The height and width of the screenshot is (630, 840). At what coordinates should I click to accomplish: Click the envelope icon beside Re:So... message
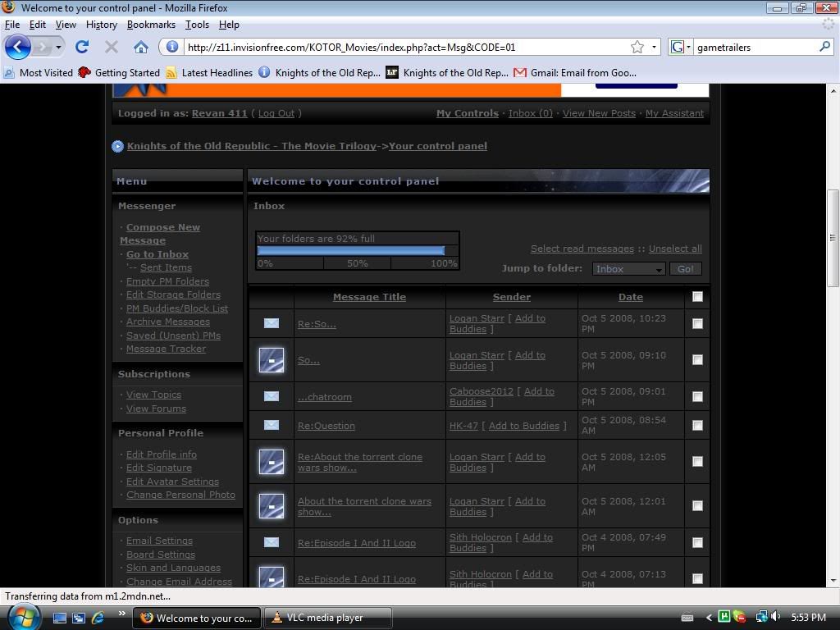(271, 323)
